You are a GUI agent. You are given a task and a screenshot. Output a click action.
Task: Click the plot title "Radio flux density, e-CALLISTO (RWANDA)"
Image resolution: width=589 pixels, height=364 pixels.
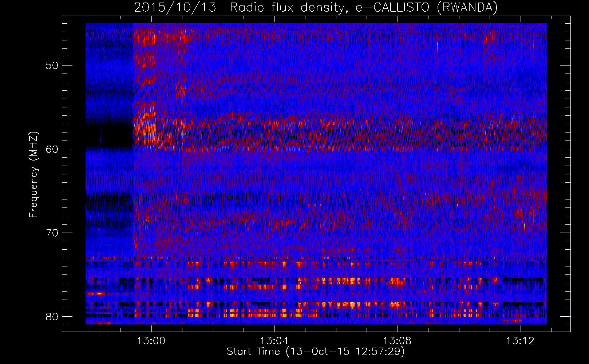[x=363, y=8]
